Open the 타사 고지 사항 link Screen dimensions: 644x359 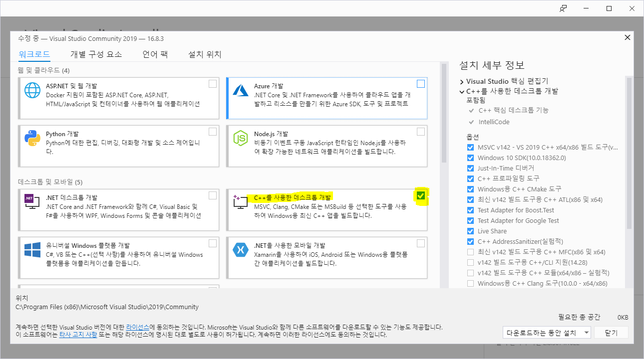coord(78,335)
